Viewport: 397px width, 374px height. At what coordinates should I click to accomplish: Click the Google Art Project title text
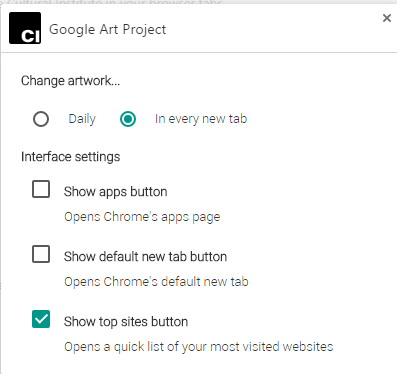pyautogui.click(x=107, y=30)
